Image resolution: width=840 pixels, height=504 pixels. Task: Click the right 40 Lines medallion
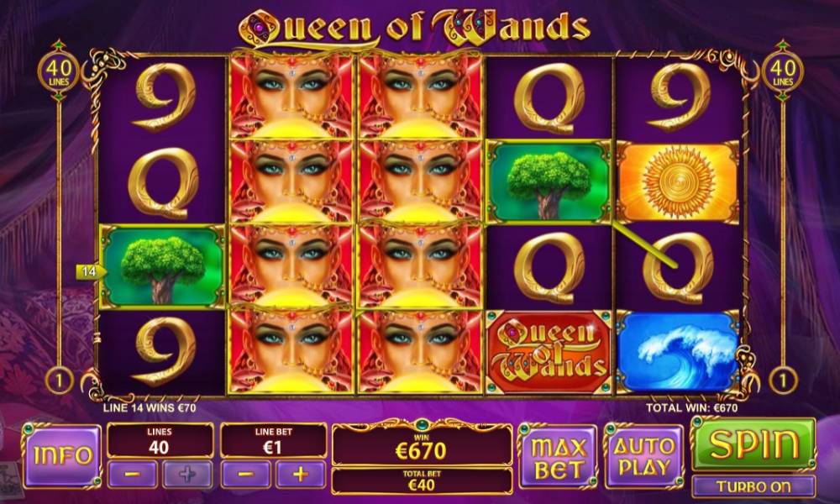click(783, 71)
